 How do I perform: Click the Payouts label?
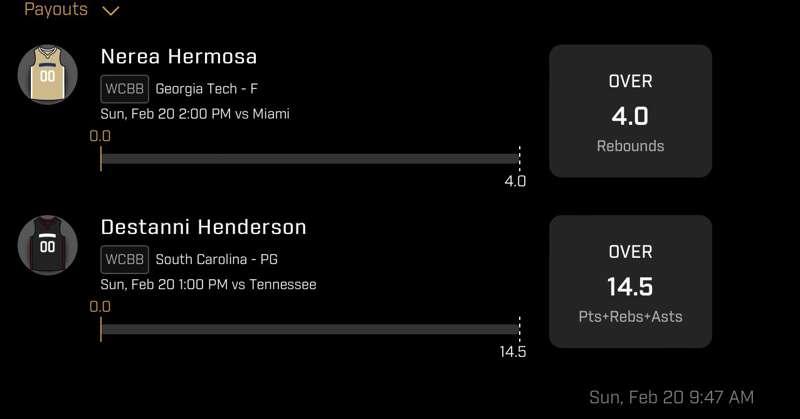click(x=56, y=9)
